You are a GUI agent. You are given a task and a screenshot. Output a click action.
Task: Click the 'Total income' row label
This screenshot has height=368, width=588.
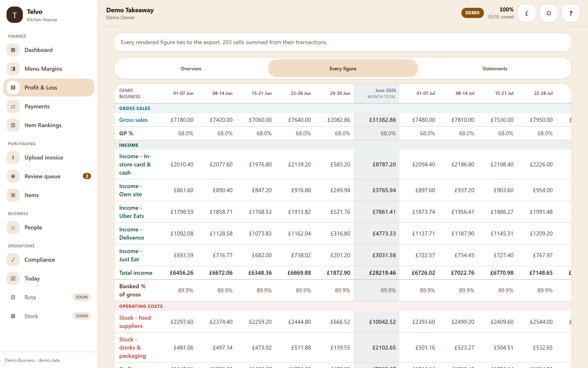click(x=136, y=273)
